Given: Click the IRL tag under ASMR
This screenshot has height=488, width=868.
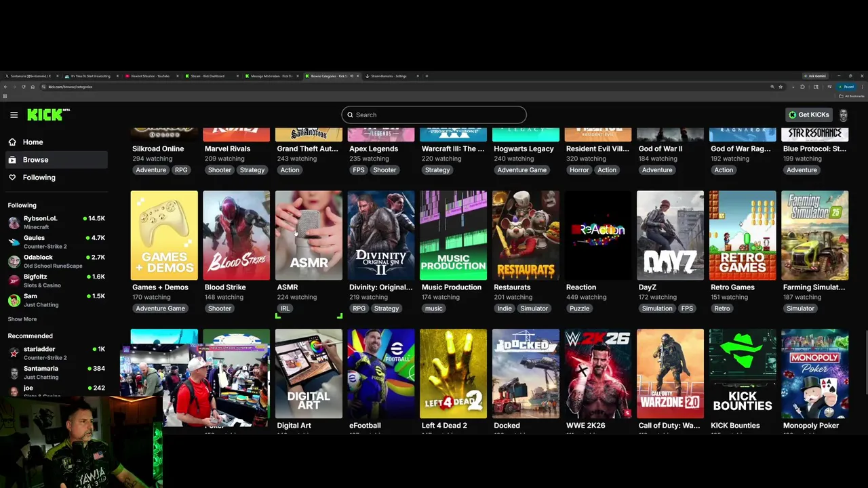Looking at the screenshot, I should [x=285, y=308].
